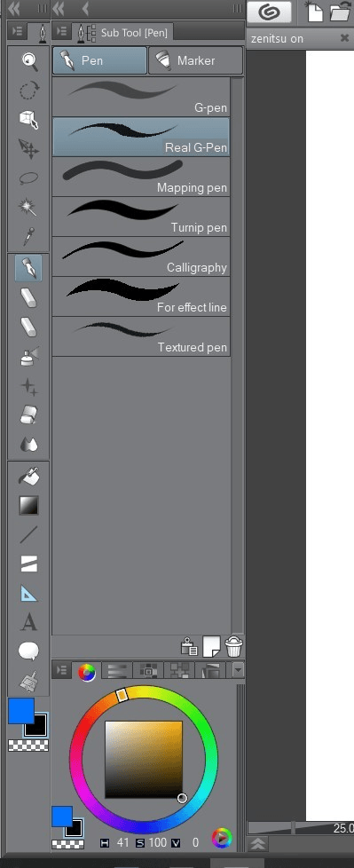Pick the Eyedropper tool
This screenshot has width=354, height=868.
[x=28, y=236]
